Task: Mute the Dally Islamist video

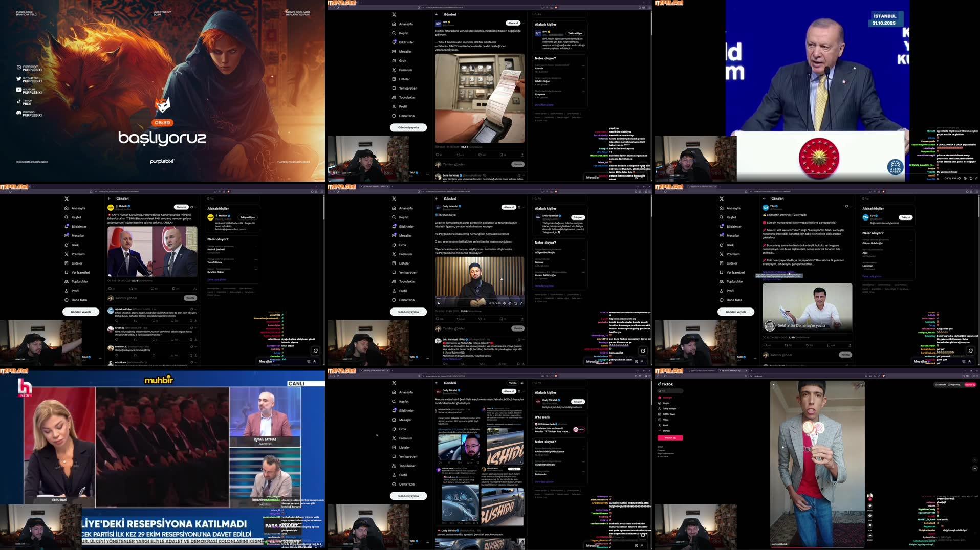Action: [504, 303]
